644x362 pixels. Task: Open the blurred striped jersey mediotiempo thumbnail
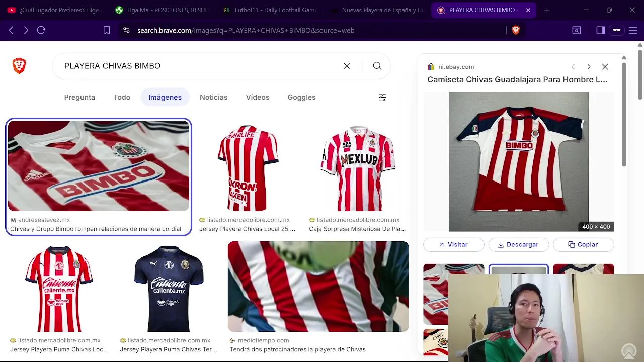coord(318,287)
